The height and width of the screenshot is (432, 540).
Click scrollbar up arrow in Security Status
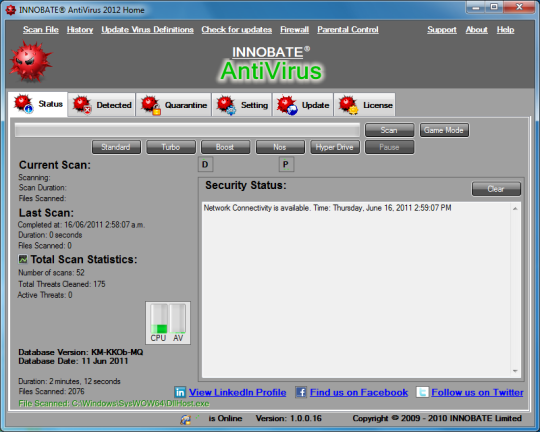(x=515, y=209)
